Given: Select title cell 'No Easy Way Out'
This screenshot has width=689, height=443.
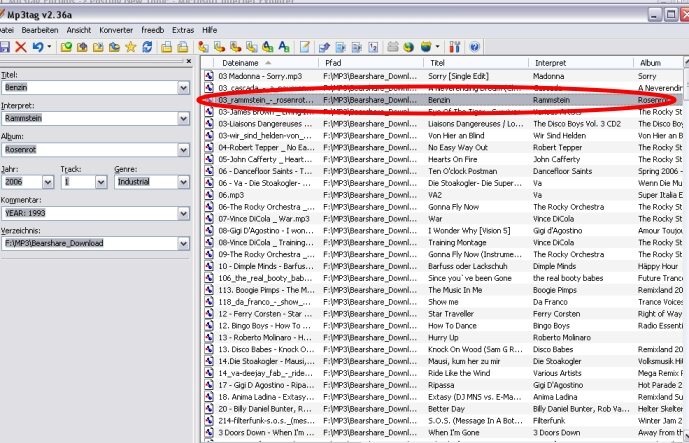Looking at the screenshot, I should [x=458, y=147].
